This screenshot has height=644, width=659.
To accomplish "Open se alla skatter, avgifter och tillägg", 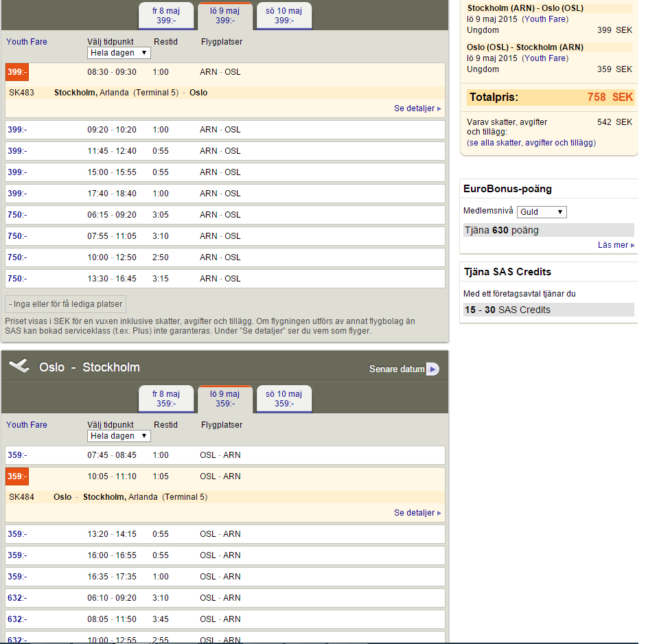I will pyautogui.click(x=531, y=143).
